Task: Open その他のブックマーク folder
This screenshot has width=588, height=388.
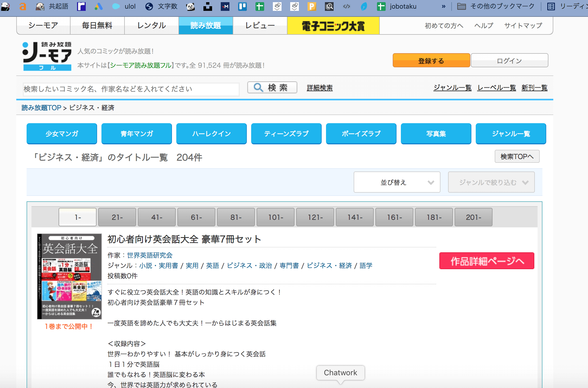Action: pyautogui.click(x=496, y=6)
